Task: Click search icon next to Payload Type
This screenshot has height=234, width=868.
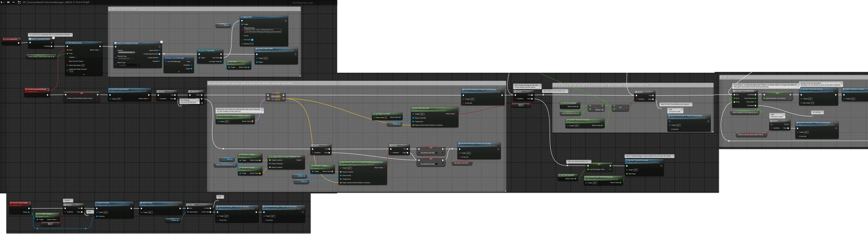Action: click(133, 59)
